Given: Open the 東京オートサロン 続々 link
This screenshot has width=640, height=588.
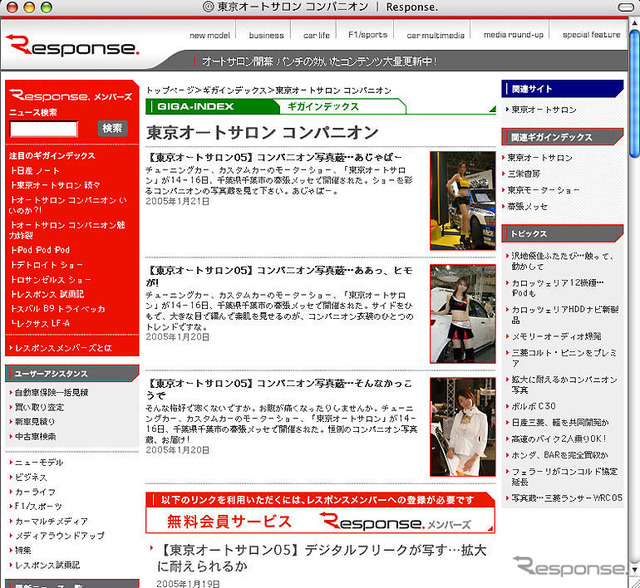Looking at the screenshot, I should (x=56, y=185).
